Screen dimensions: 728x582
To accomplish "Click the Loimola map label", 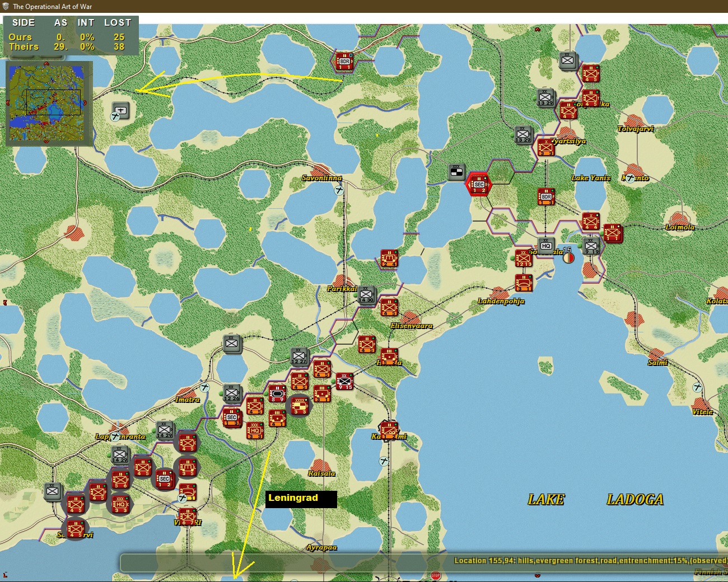I will click(x=680, y=227).
